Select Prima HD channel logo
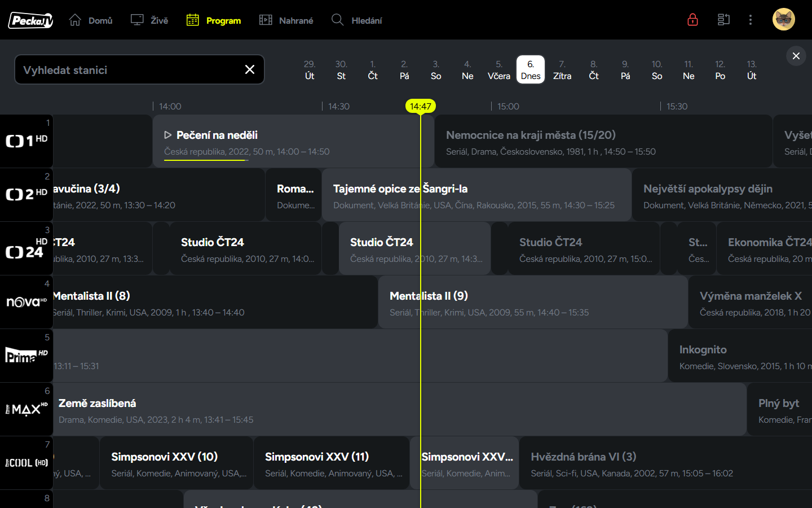Viewport: 812px width, 508px height. coord(27,356)
